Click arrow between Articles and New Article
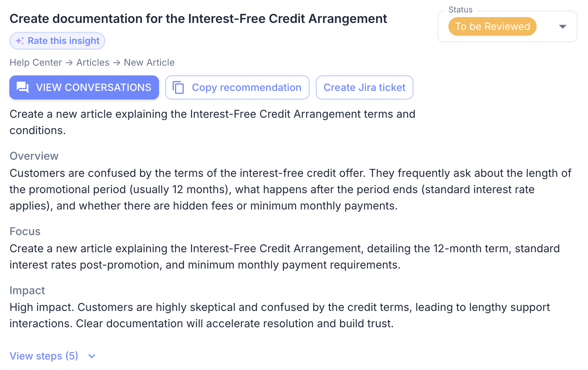The image size is (588, 370). (117, 63)
